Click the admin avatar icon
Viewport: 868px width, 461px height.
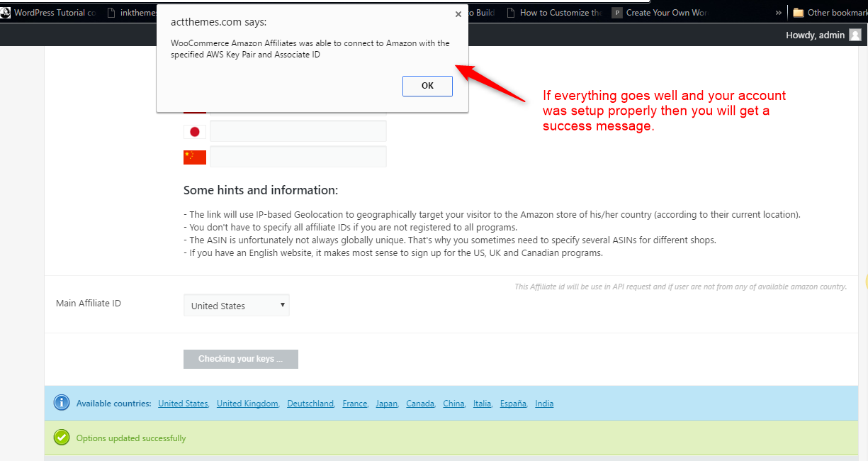click(855, 35)
